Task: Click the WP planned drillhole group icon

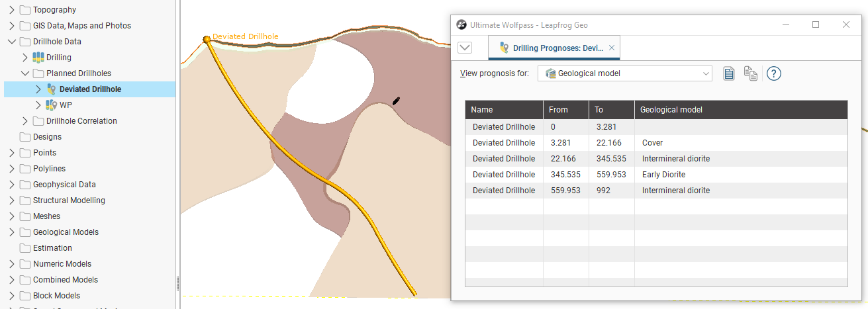Action: (52, 105)
